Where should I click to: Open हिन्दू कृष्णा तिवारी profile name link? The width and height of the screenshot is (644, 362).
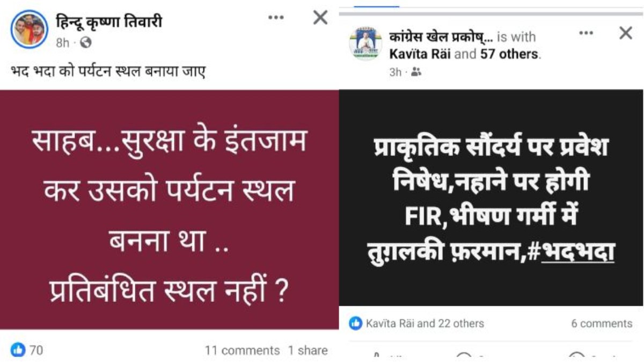[x=109, y=22]
